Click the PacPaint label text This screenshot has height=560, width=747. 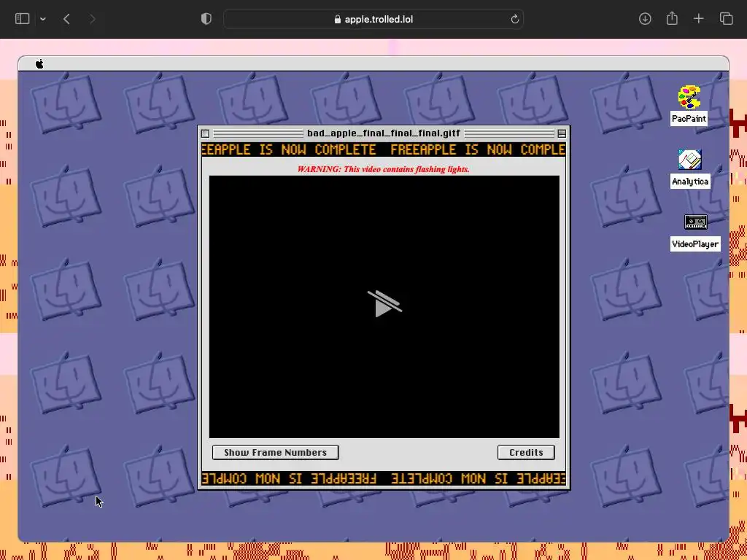(689, 119)
